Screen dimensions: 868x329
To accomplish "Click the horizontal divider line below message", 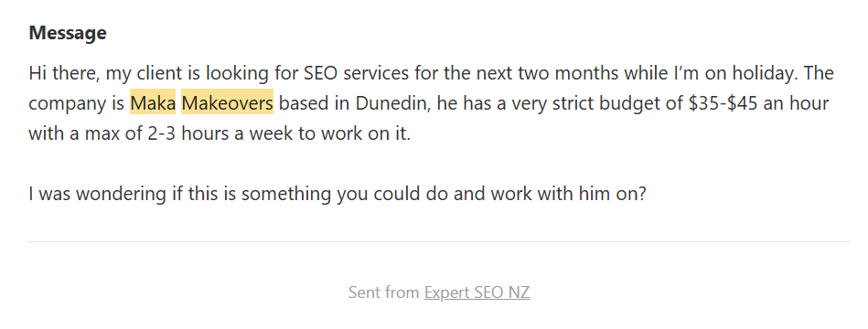I will point(439,241).
